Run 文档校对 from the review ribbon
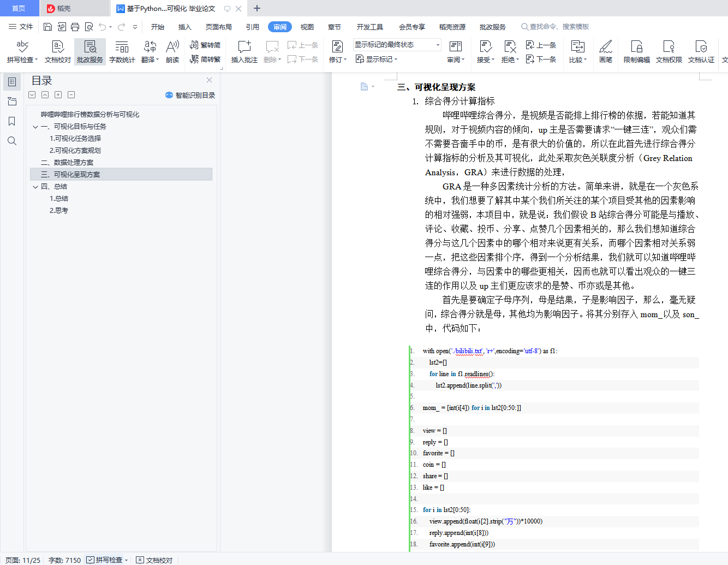The height and width of the screenshot is (565, 728). 58,51
